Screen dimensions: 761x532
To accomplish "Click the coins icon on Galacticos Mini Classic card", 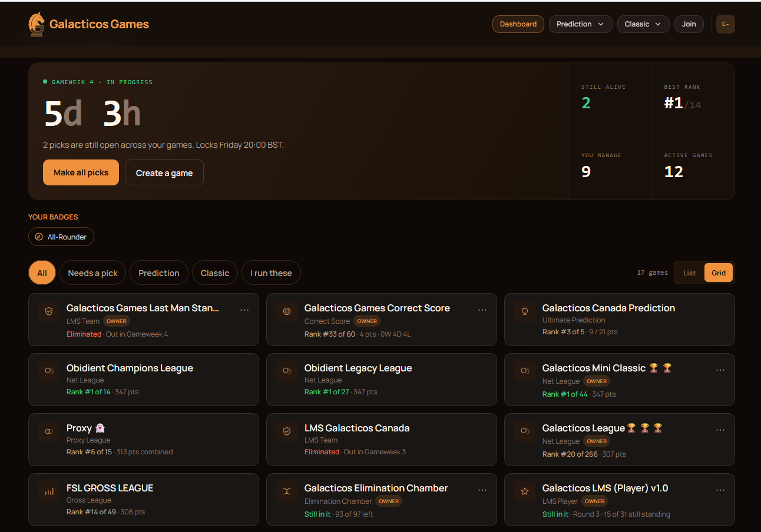I will click(x=525, y=371).
